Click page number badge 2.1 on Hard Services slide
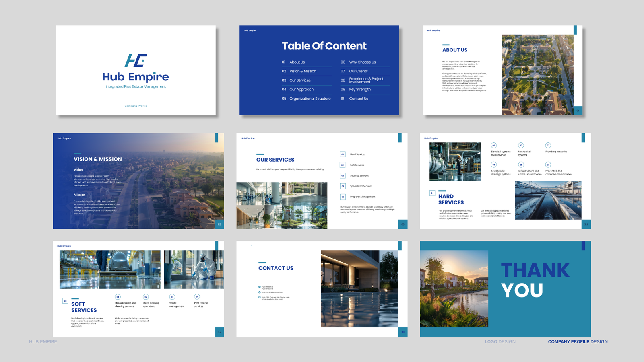Viewport: 644px width, 362px height. (x=586, y=224)
